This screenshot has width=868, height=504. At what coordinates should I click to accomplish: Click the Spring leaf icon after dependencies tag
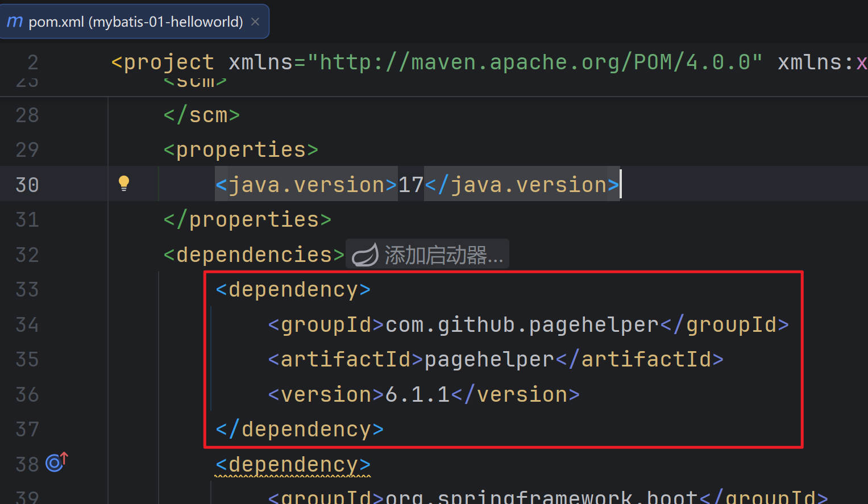click(364, 255)
